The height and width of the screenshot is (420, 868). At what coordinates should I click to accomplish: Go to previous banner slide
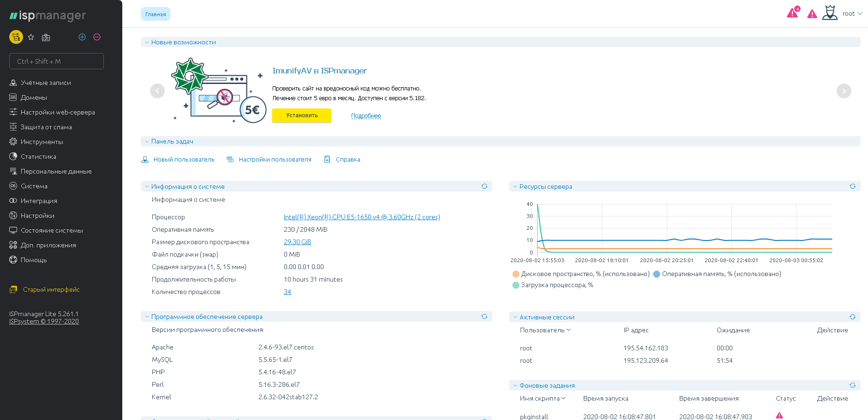[157, 91]
